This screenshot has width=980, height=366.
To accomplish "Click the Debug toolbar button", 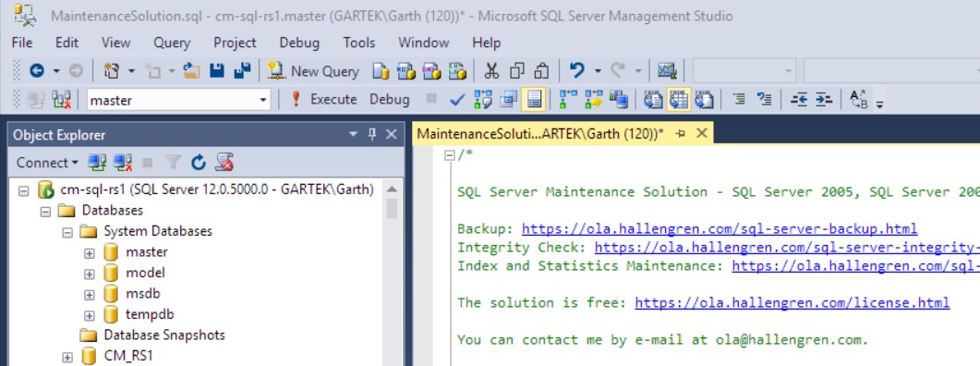I will click(390, 100).
